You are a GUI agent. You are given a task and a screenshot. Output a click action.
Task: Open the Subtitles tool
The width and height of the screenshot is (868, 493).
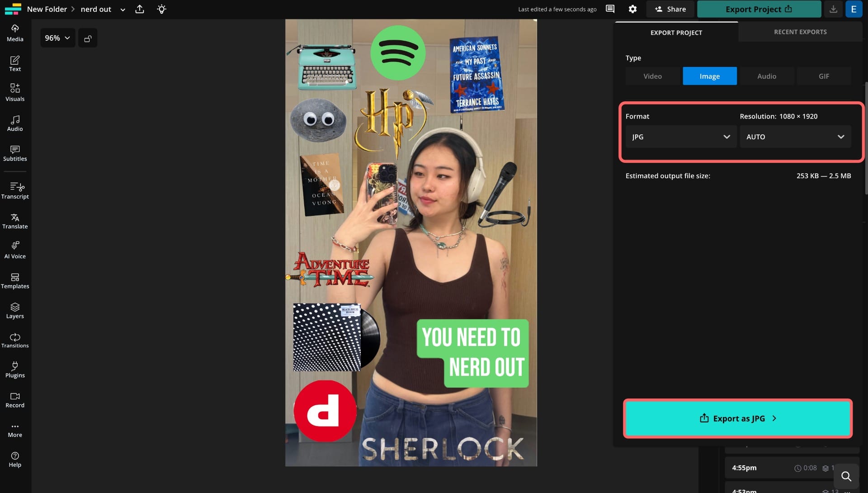(15, 153)
